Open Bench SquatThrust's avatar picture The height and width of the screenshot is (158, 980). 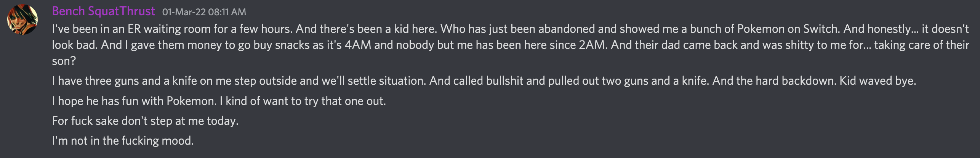coord(22,20)
